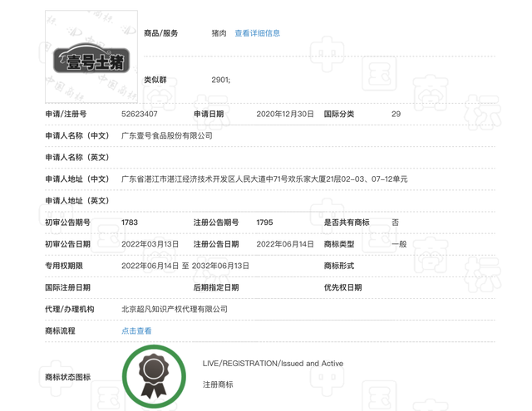532x411 pixels.
Task: Select the trademark type value 一般
Action: [x=399, y=244]
